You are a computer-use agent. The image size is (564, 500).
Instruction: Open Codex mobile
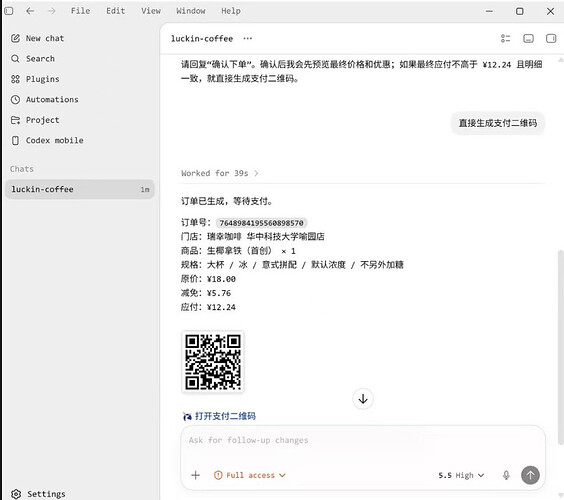54,140
